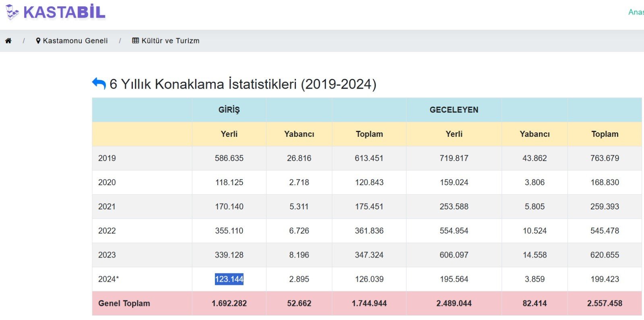Screen dimensions: 644x320
Task: Click the 2019 row year label
Action: tap(107, 158)
